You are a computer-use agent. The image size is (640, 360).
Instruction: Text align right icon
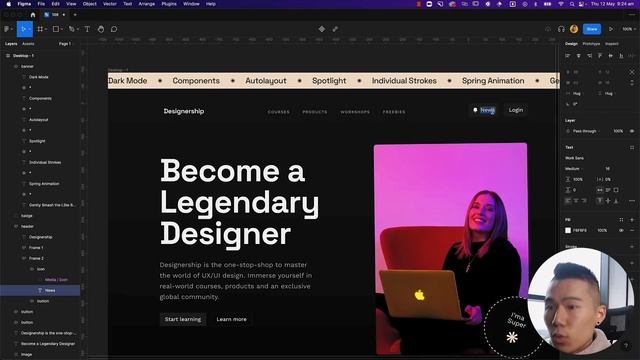(584, 201)
